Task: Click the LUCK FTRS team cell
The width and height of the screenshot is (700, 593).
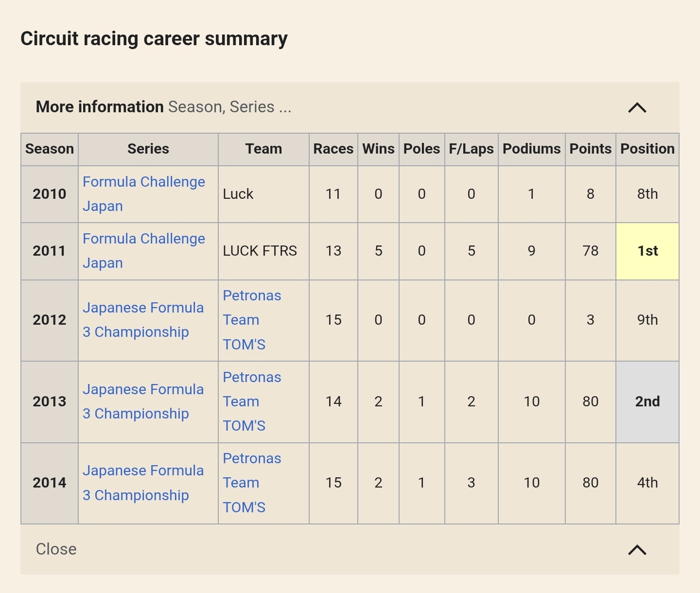Action: [x=263, y=251]
